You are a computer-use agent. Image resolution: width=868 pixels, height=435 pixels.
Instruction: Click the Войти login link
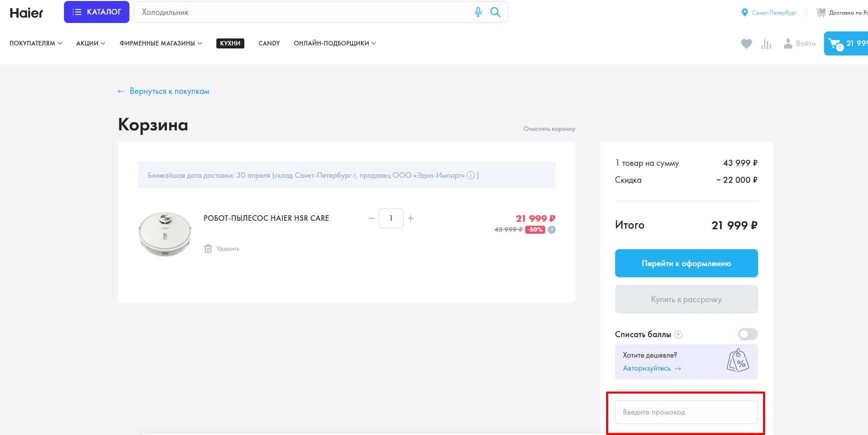tap(800, 43)
